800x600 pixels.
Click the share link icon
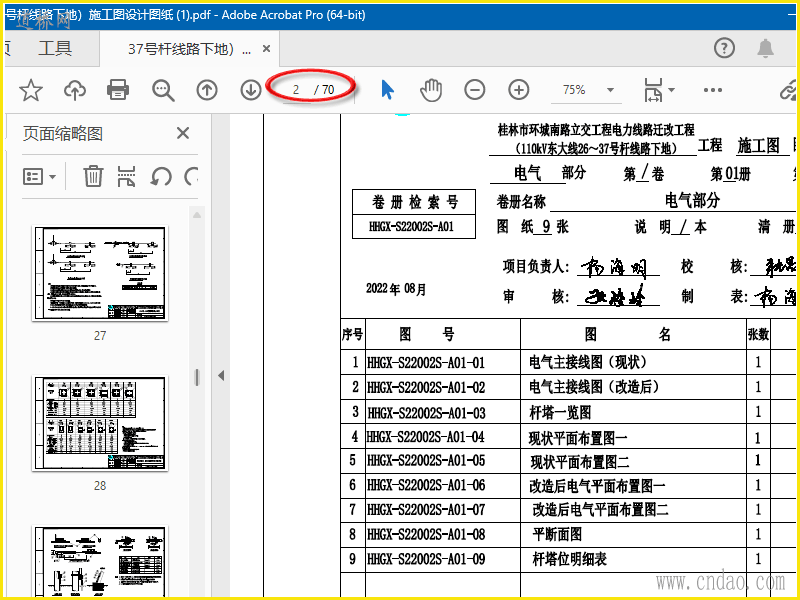coord(789,90)
